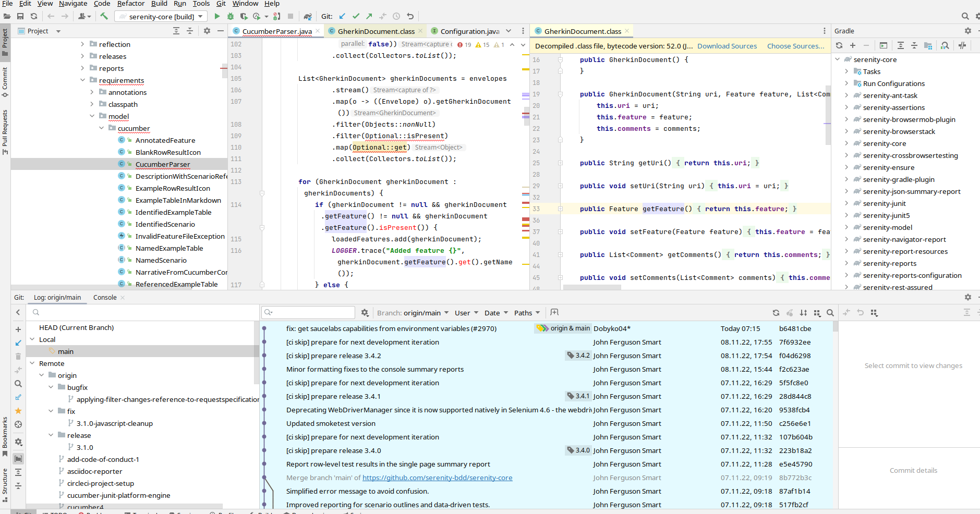Open github.com serenity-core link in commit log
The image size is (980, 514).
(437, 478)
